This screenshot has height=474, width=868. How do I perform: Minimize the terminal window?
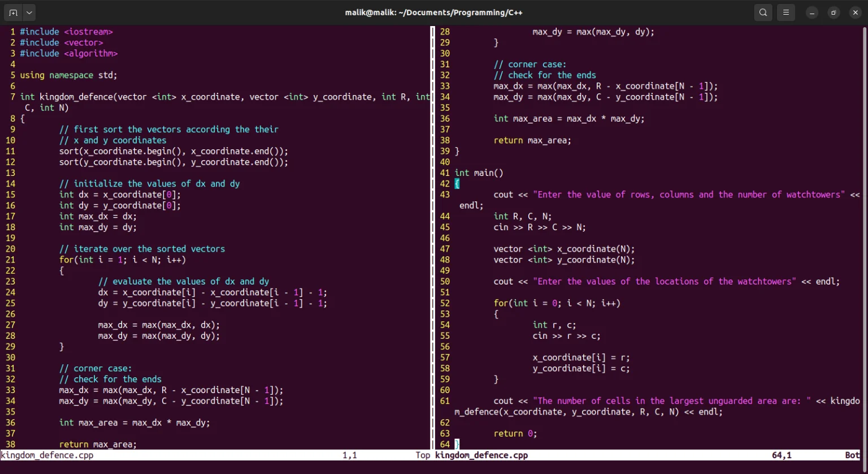tap(812, 12)
